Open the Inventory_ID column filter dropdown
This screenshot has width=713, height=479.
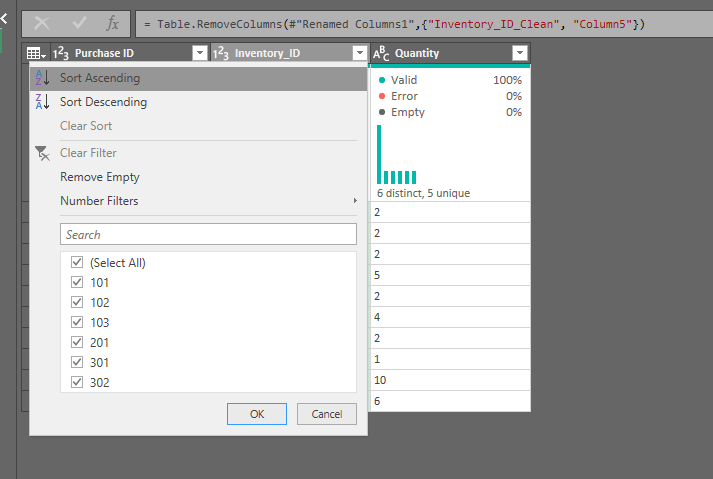[360, 53]
